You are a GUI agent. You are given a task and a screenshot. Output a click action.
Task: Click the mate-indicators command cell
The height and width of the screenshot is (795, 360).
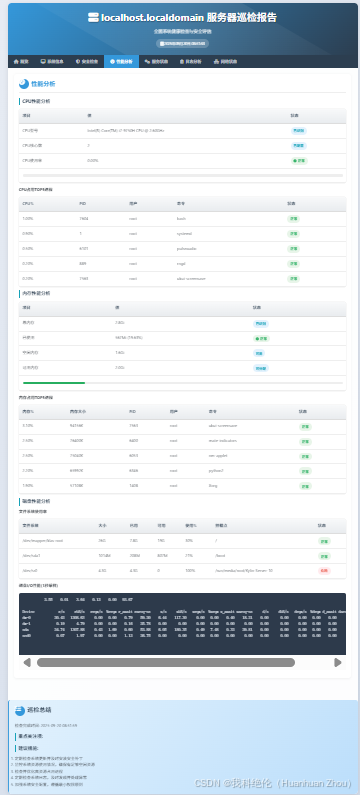pos(222,441)
